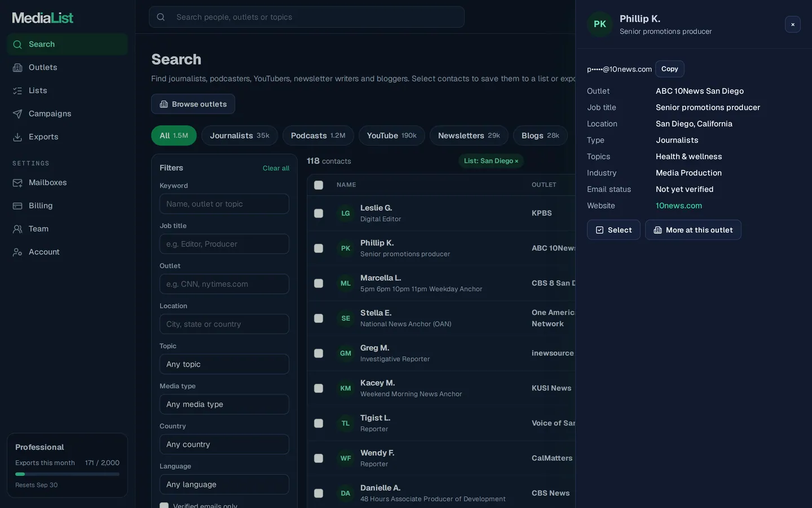
Task: Check the box for Kacey M.
Action: tap(319, 388)
